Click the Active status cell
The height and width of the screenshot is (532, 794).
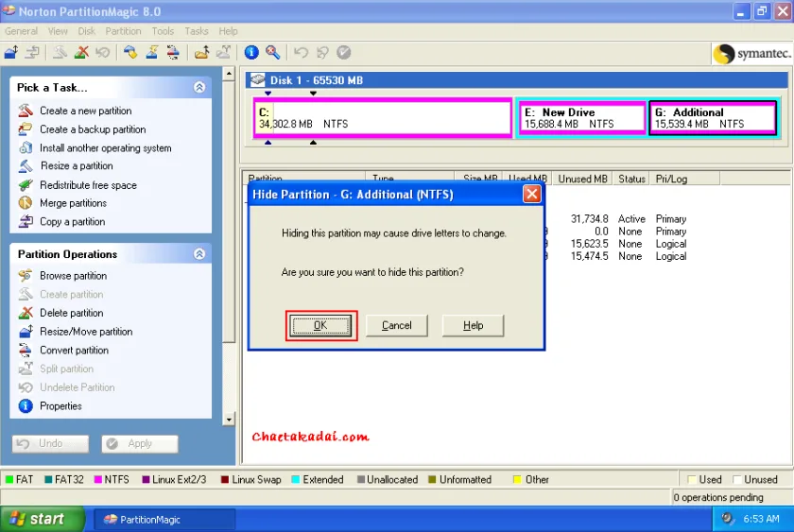tap(631, 219)
